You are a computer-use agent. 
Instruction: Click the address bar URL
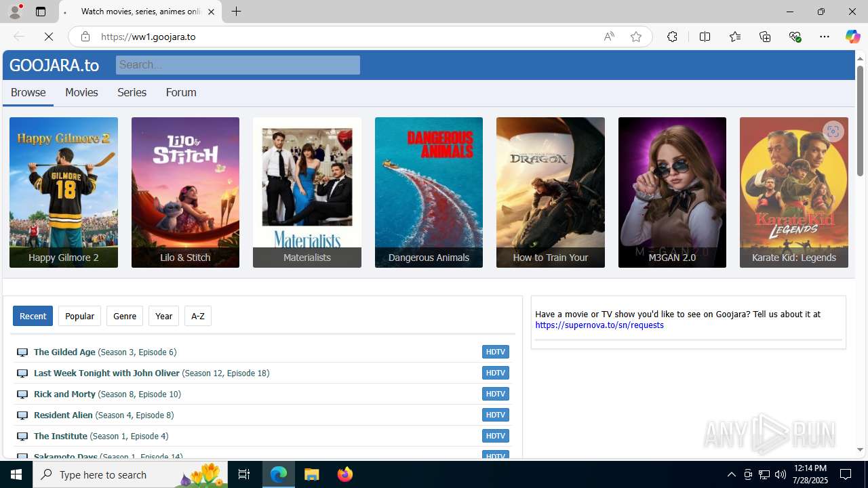[x=149, y=37]
